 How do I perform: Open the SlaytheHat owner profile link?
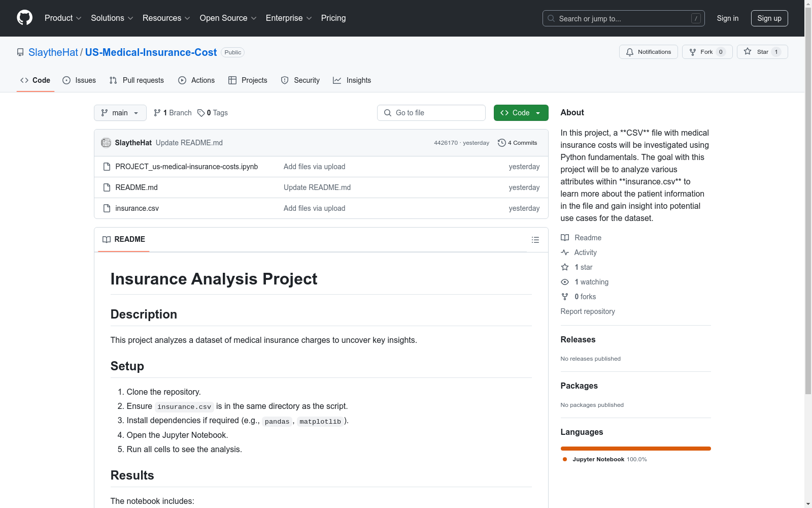coord(53,52)
